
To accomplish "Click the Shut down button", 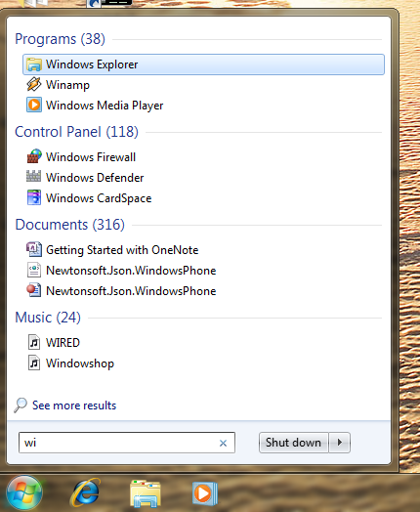I will [x=293, y=443].
